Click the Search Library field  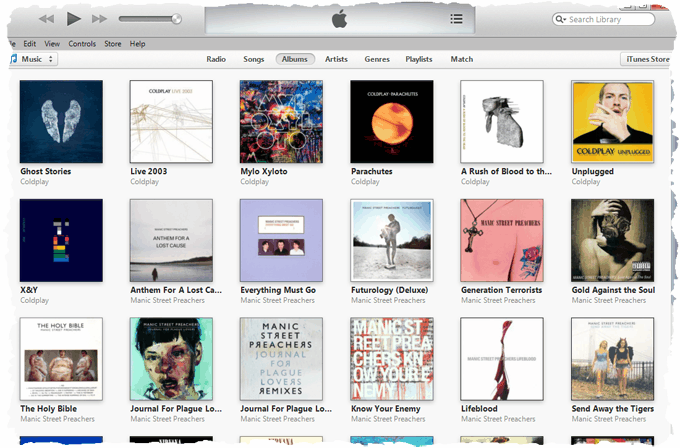pyautogui.click(x=604, y=19)
